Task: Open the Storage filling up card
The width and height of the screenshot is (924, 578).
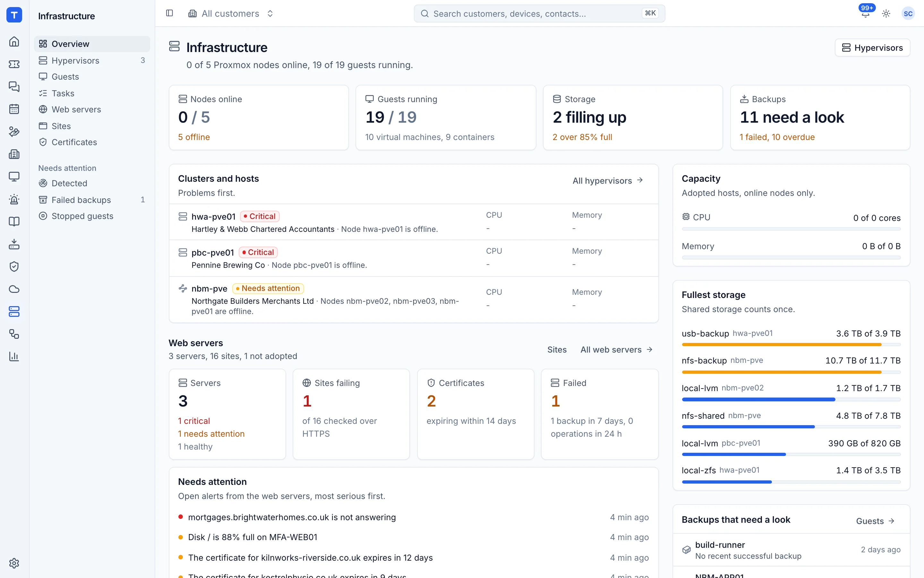Action: pyautogui.click(x=633, y=118)
